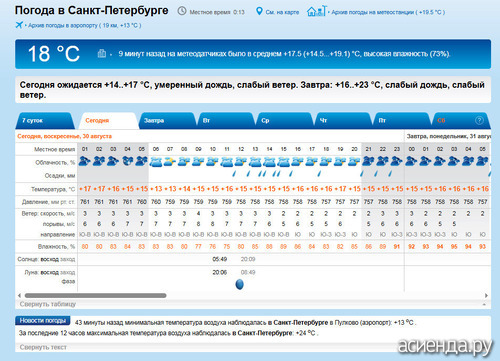Click left arrow of table scrollbar
The image size is (500, 361).
pos(19,295)
